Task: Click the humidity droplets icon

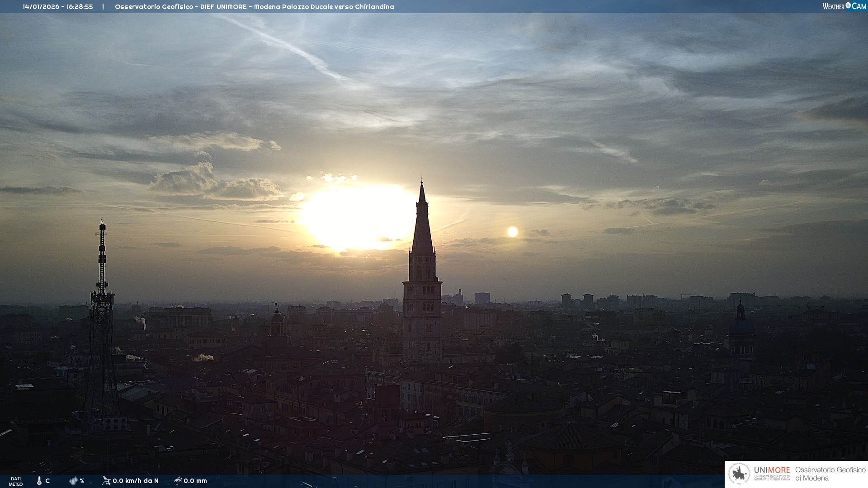Action: (x=73, y=481)
